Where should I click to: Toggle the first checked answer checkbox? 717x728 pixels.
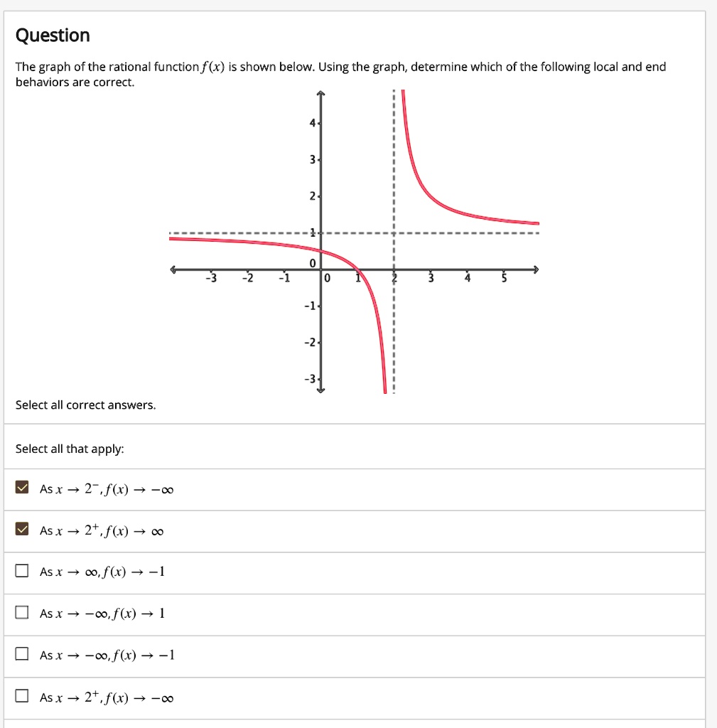coord(22,487)
